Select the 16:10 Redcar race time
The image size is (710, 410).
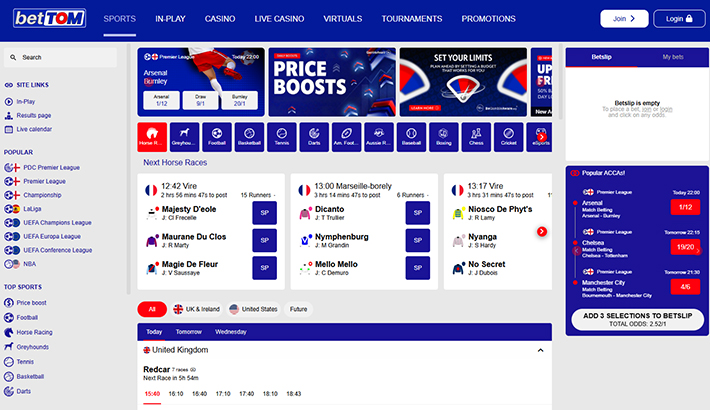coord(176,394)
